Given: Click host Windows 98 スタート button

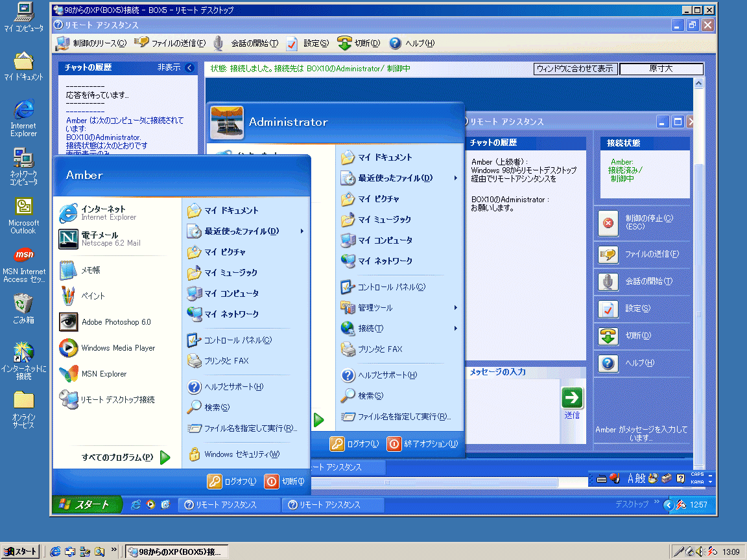Looking at the screenshot, I should click(20, 552).
